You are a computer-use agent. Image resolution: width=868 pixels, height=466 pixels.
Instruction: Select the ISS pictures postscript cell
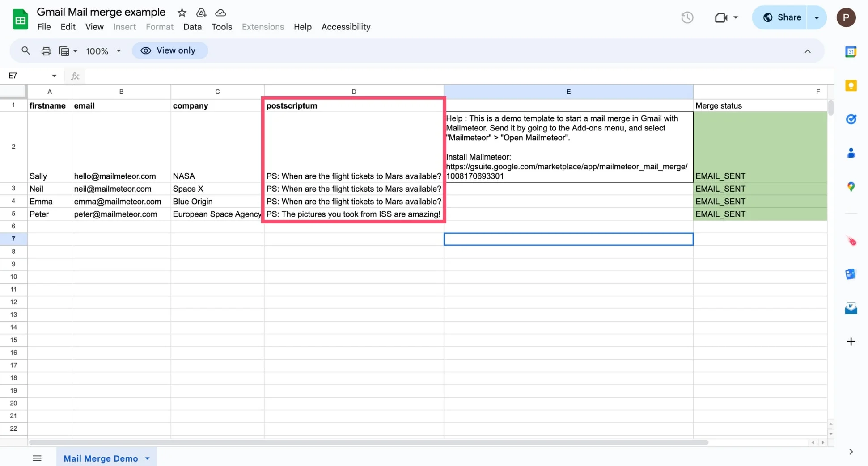tap(354, 214)
